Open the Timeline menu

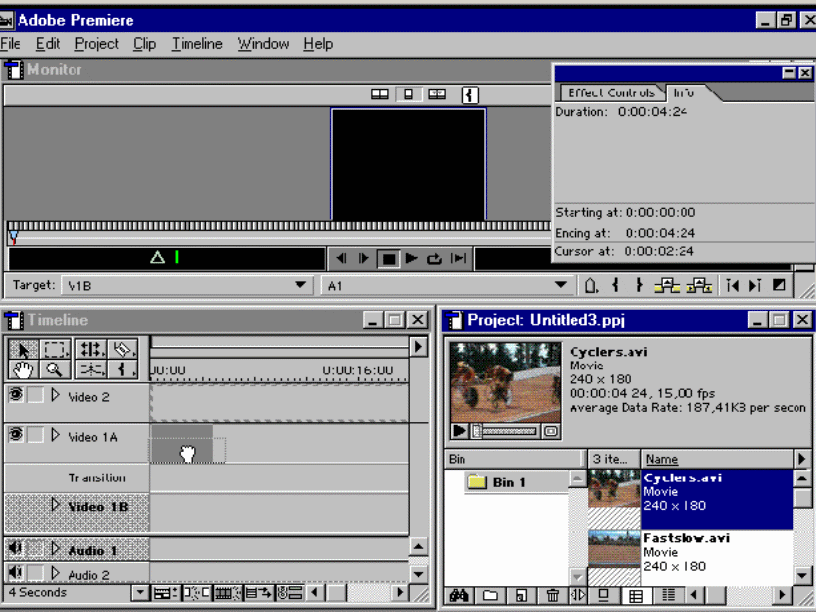pos(197,44)
